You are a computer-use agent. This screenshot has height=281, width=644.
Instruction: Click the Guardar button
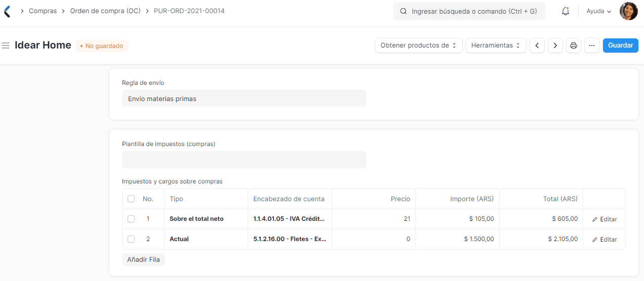pyautogui.click(x=621, y=45)
